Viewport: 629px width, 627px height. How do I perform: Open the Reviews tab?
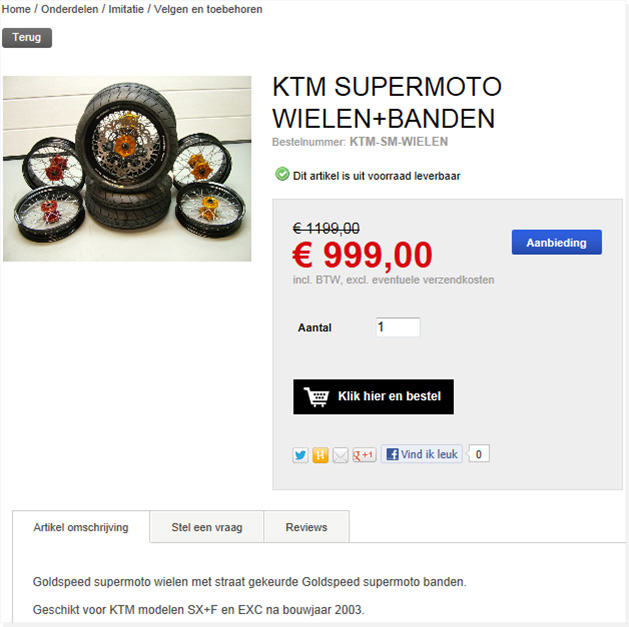(306, 527)
